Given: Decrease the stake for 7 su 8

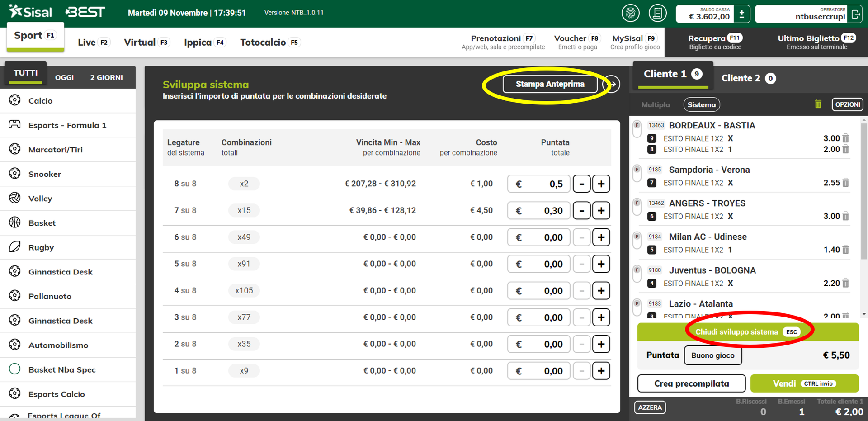Looking at the screenshot, I should (582, 210).
